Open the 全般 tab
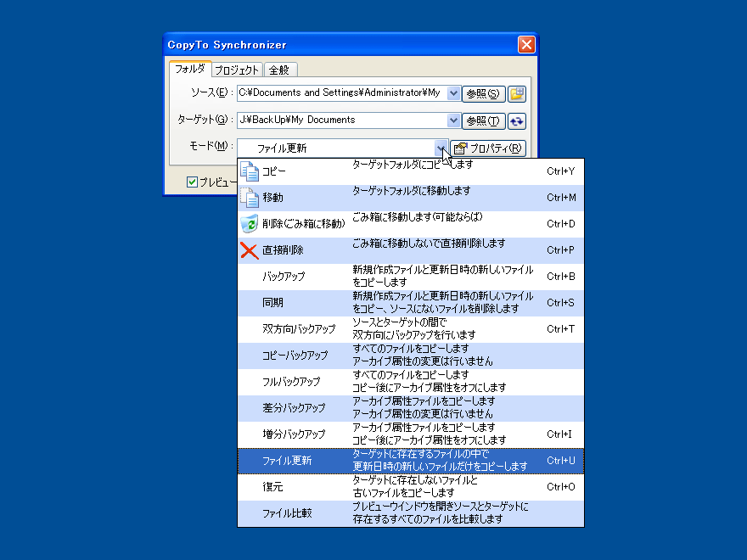 point(279,70)
